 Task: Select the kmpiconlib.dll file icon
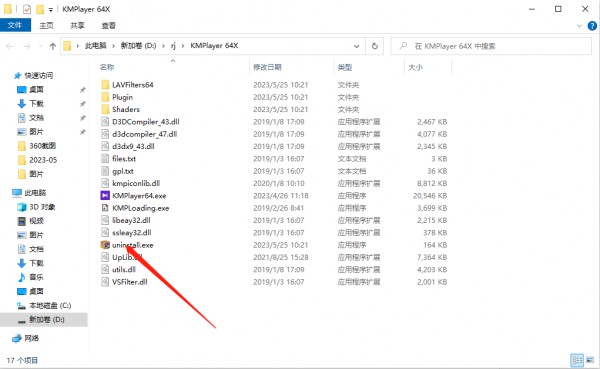[105, 183]
